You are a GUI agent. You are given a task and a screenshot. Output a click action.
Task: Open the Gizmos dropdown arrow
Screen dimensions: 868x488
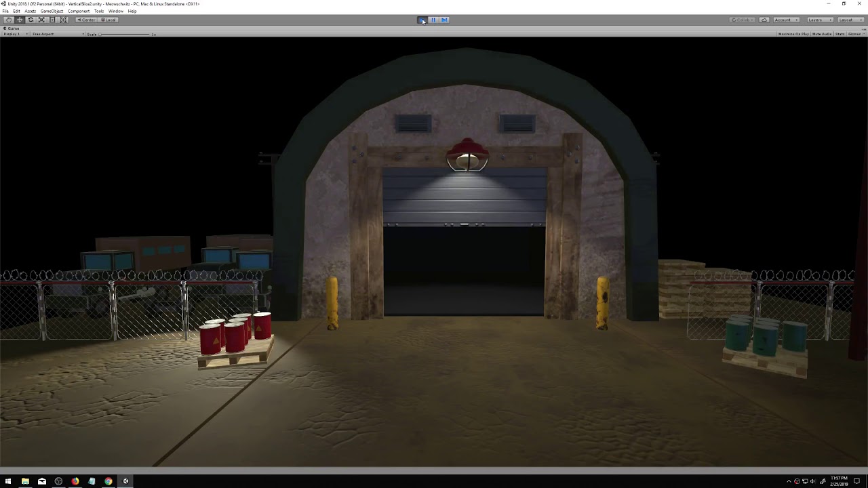[863, 34]
